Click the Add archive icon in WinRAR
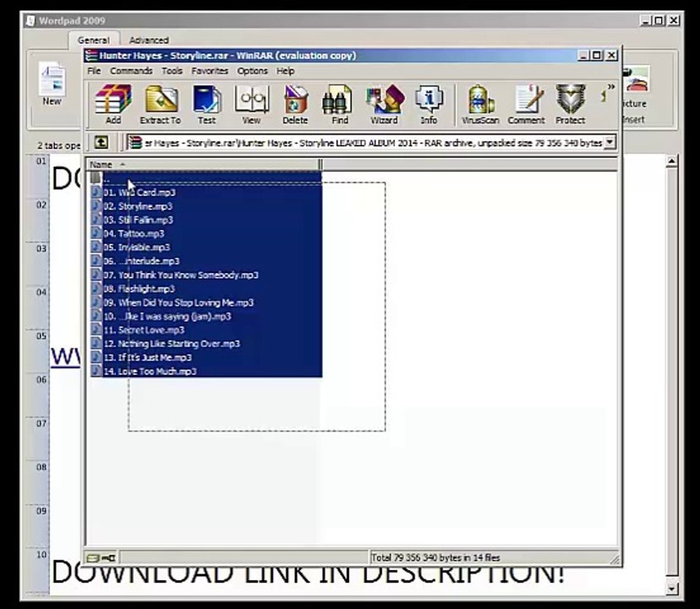 coord(113,99)
